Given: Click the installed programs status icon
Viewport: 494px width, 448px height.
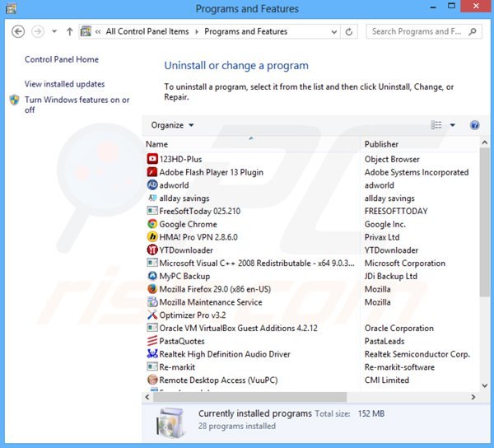Looking at the screenshot, I should pos(170,422).
